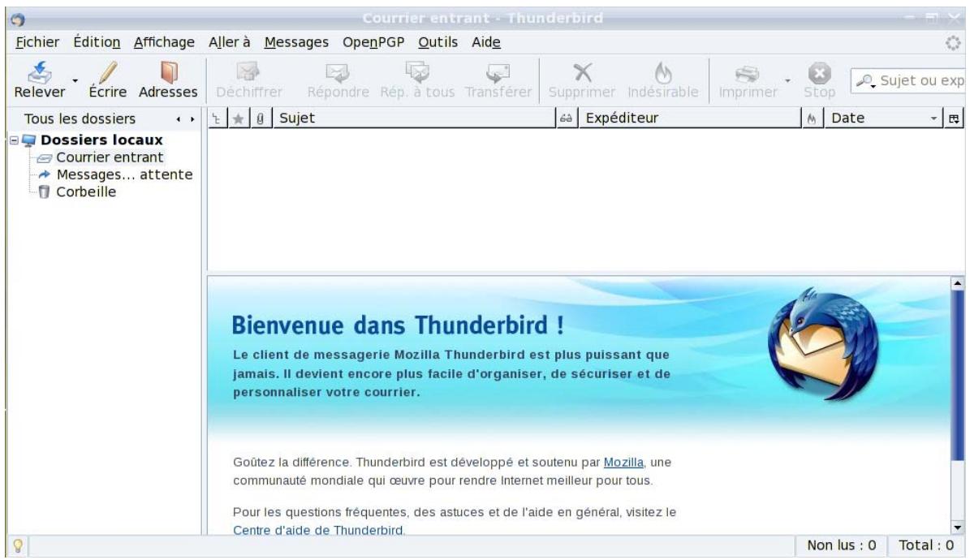Click message pane scrollbar up arrow
This screenshot has height=560, width=970.
coord(958,284)
